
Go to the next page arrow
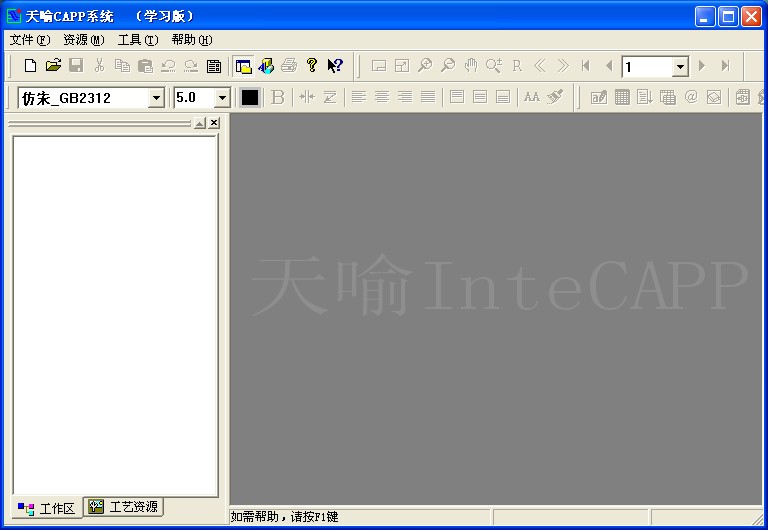point(702,66)
